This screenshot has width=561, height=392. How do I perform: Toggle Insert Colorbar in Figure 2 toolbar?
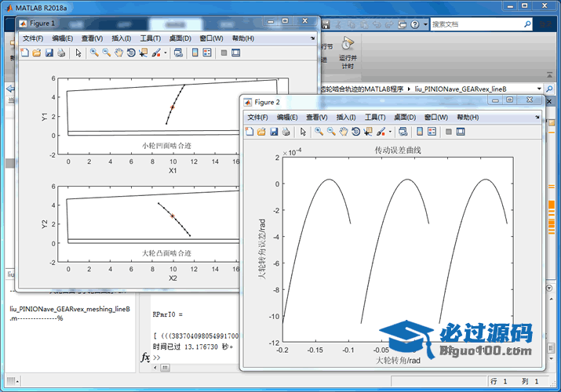tap(420, 132)
